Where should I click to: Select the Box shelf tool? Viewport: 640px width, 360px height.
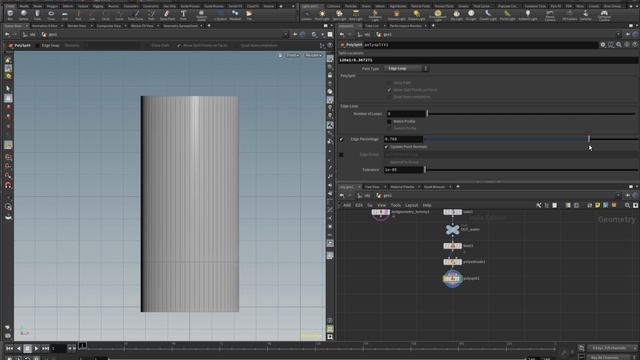pos(10,15)
